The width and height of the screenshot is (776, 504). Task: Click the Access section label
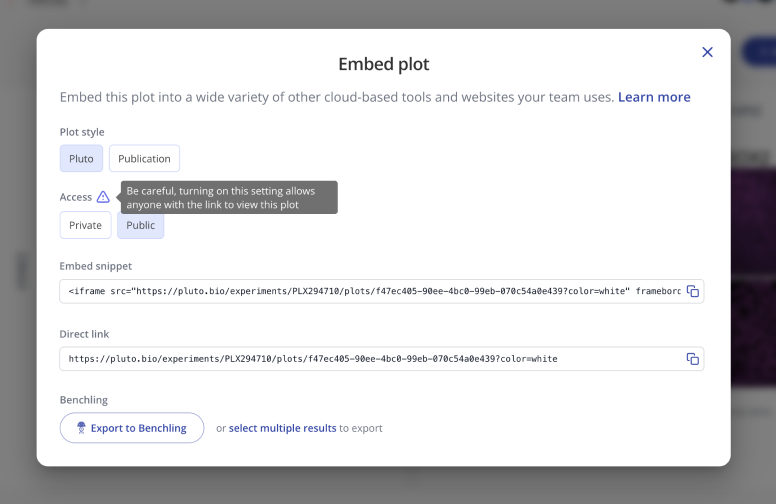click(76, 197)
